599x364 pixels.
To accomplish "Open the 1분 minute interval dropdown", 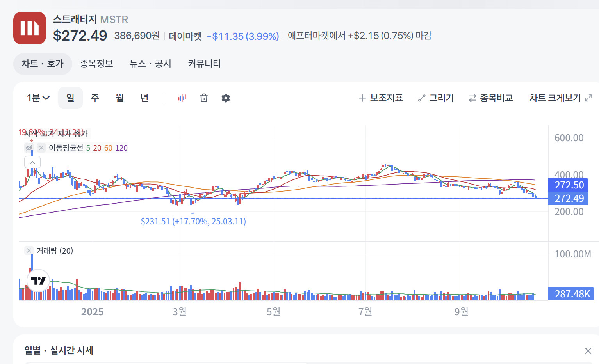I will pos(38,98).
